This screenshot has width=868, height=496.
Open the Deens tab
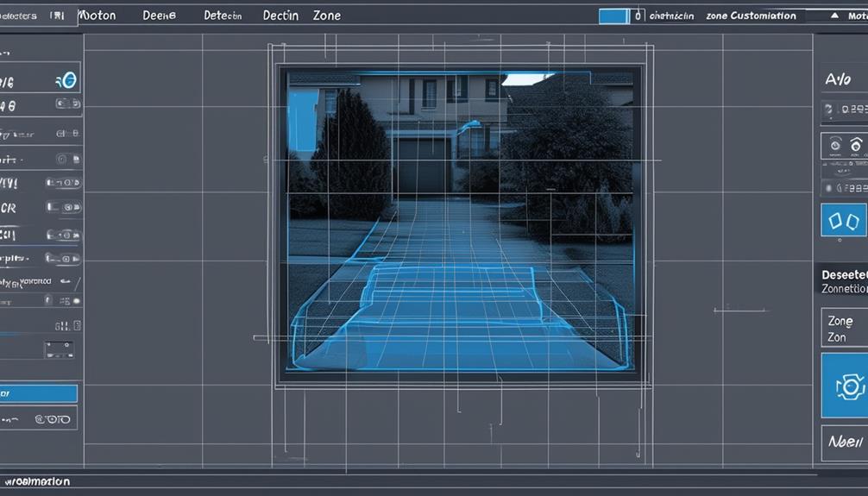(159, 16)
